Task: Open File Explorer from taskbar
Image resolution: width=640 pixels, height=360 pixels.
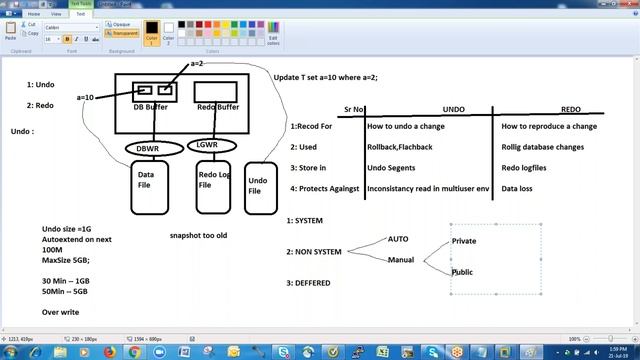Action: click(x=60, y=352)
